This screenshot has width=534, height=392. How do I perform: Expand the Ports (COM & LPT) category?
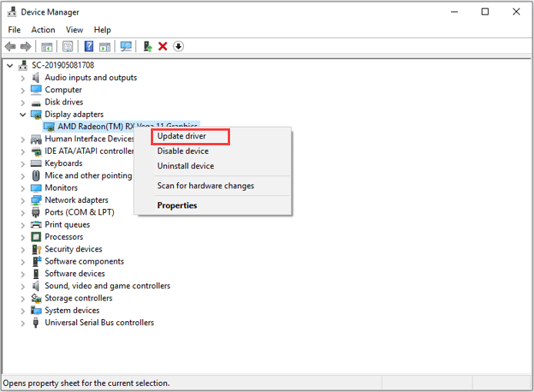coord(23,213)
